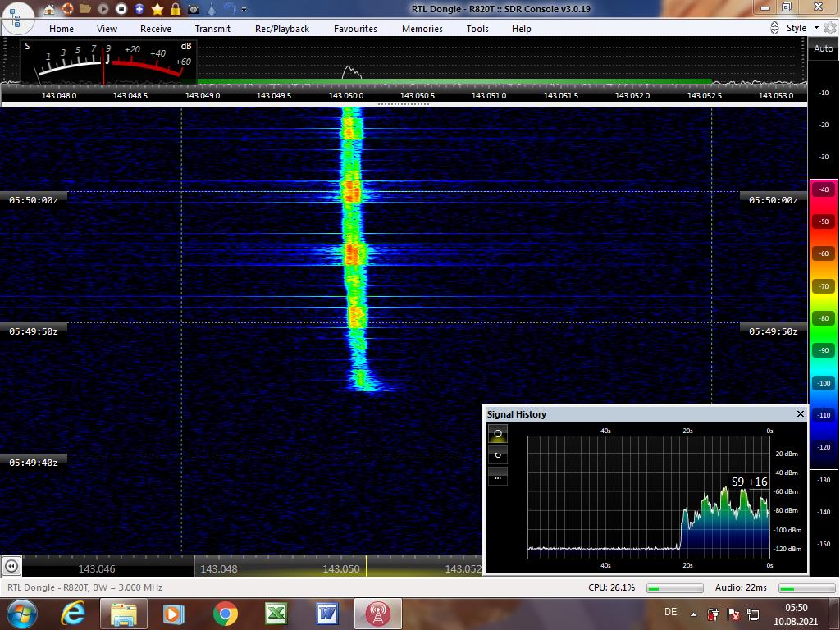
Task: Launch Internet Explorer from taskbar
Action: pyautogui.click(x=73, y=614)
